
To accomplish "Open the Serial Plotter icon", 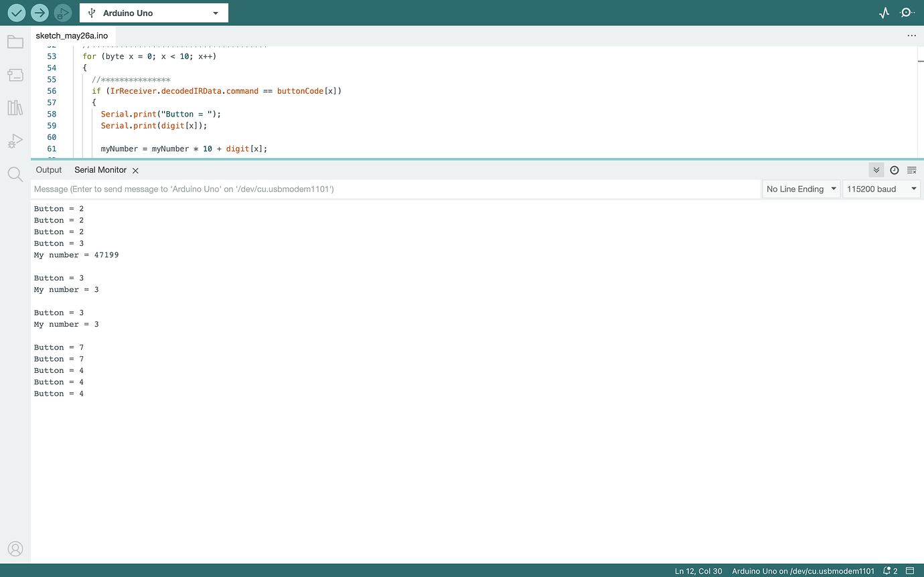I will tap(884, 12).
